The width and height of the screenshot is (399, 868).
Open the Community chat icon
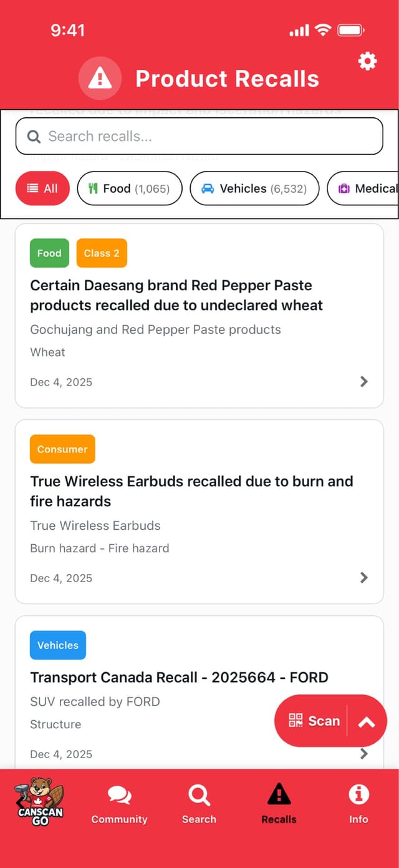118,794
